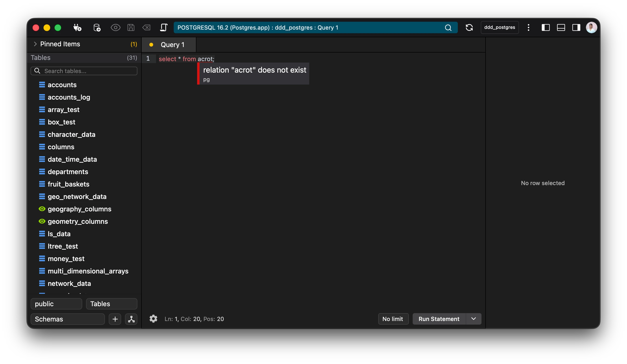Toggle the left sidebar panel

tap(545, 28)
